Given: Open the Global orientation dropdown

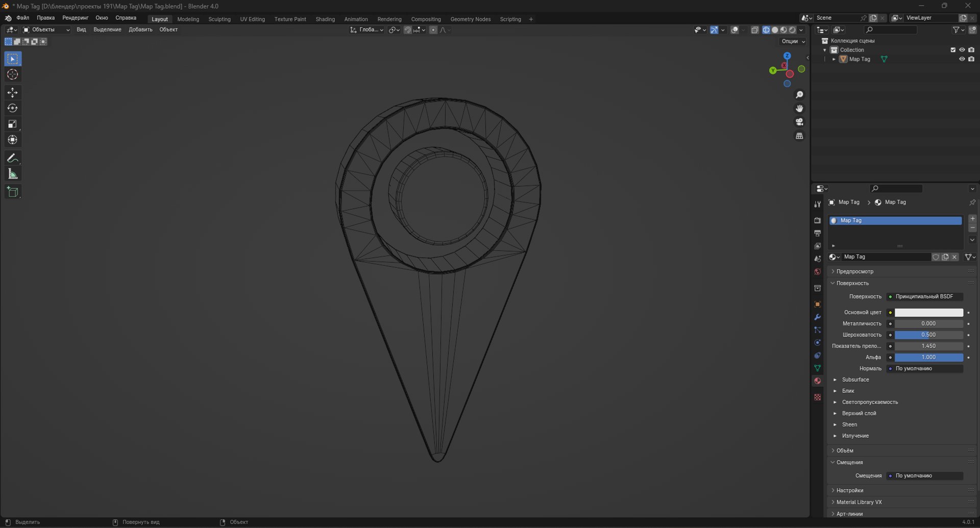Looking at the screenshot, I should click(366, 30).
